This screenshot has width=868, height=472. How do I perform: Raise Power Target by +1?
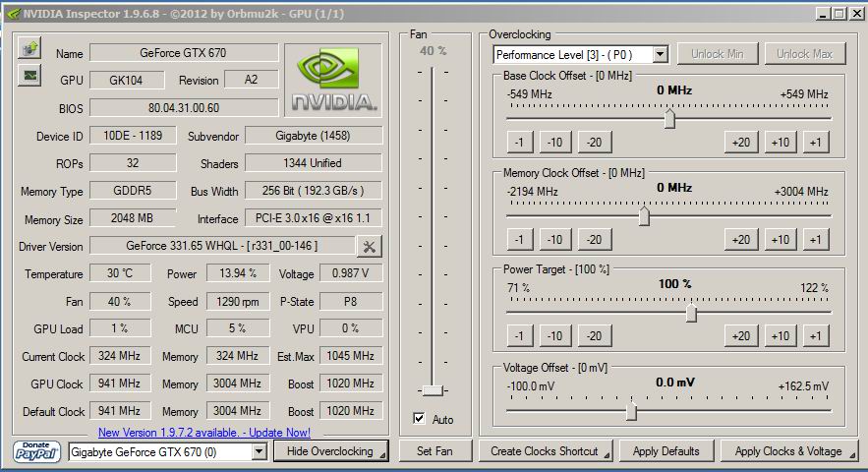[x=814, y=335]
